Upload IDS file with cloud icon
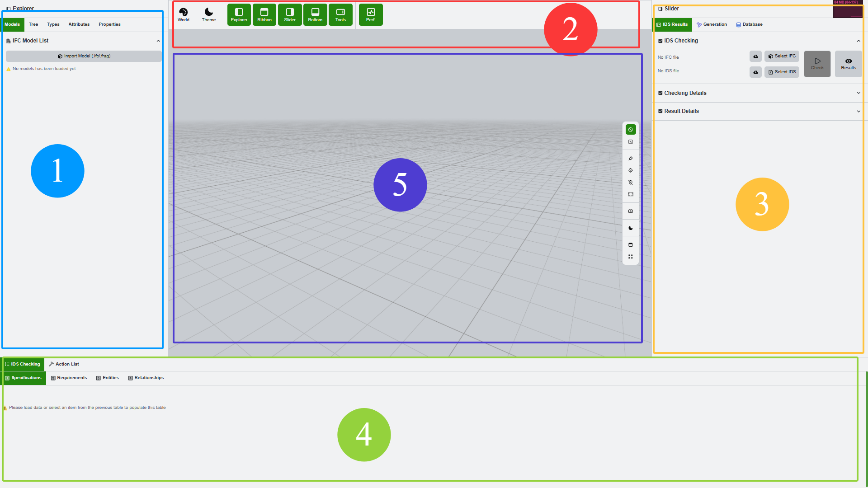868x488 pixels. coord(755,72)
